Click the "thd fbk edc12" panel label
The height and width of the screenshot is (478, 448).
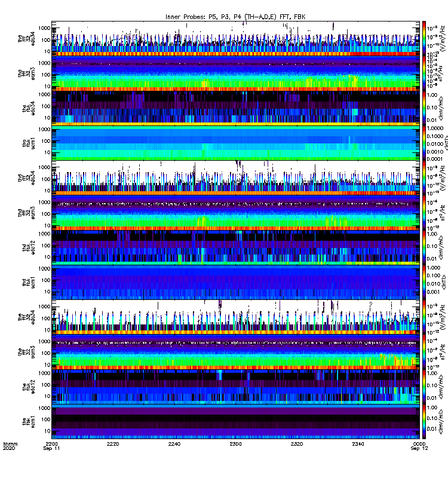click(29, 248)
